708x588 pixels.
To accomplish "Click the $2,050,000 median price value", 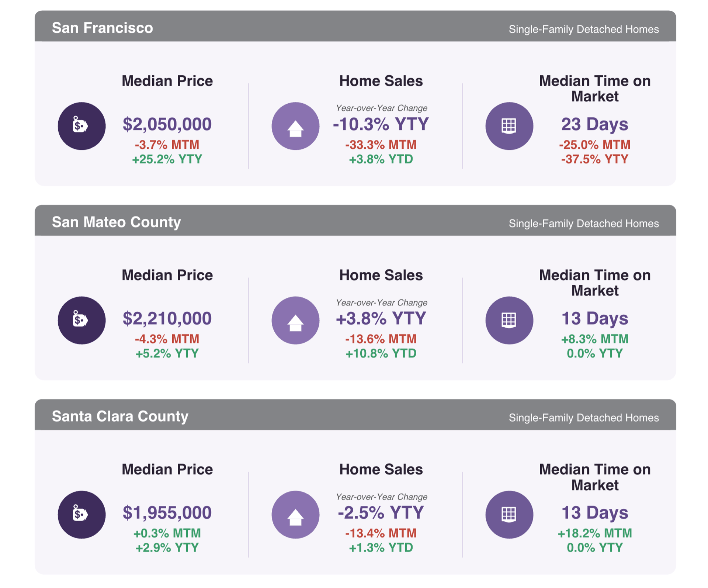I will click(167, 124).
